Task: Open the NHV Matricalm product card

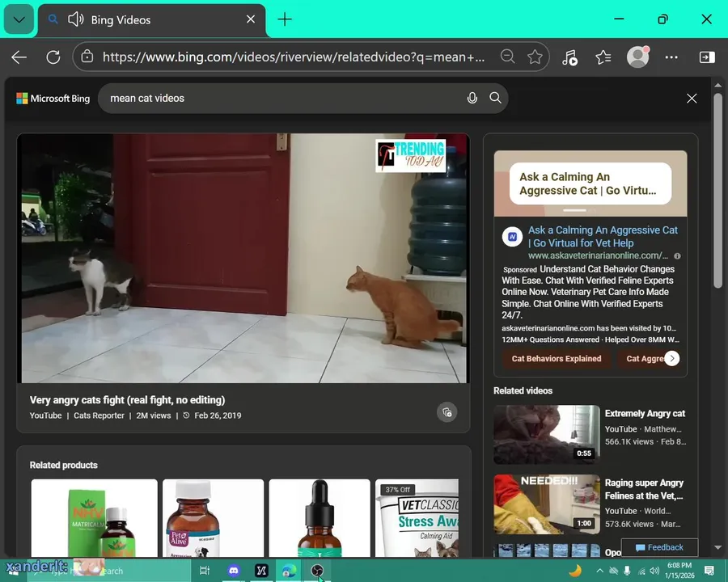Action: 95,518
